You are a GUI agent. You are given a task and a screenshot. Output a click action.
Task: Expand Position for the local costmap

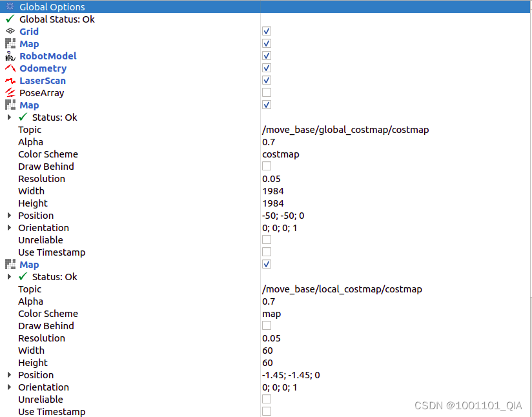pos(10,374)
